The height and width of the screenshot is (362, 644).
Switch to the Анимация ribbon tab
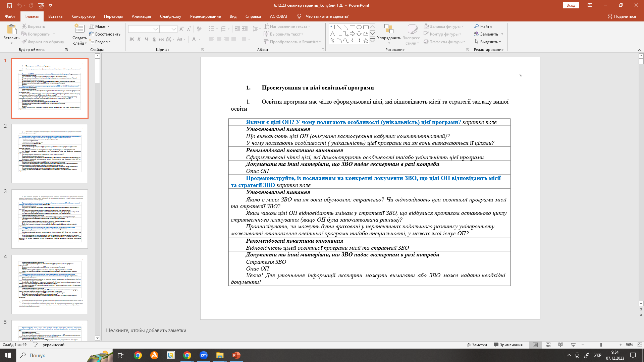point(141,16)
